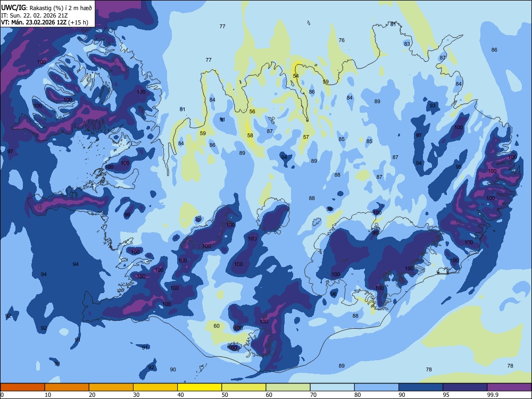532x399 pixels.
Task: Click the humidity value 93 on the map
Action: point(433,105)
